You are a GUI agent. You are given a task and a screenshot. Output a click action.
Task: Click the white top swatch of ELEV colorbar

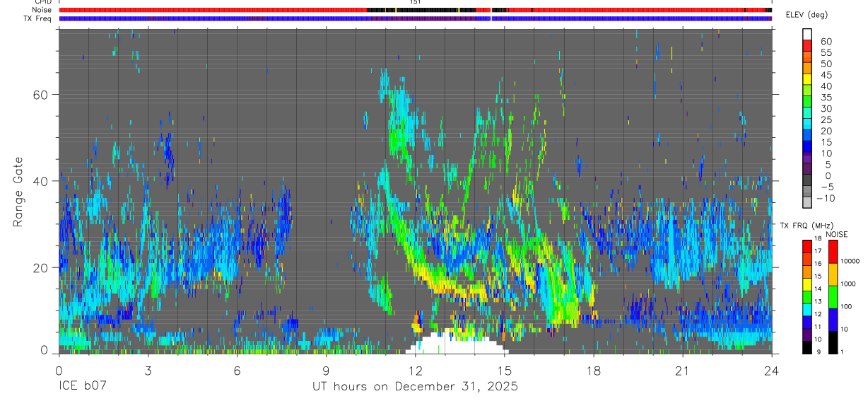[807, 34]
